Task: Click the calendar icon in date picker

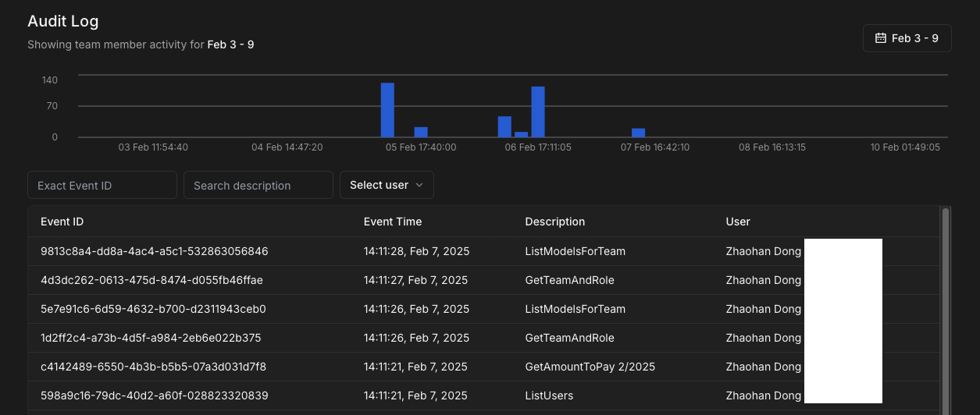Action: [x=881, y=38]
